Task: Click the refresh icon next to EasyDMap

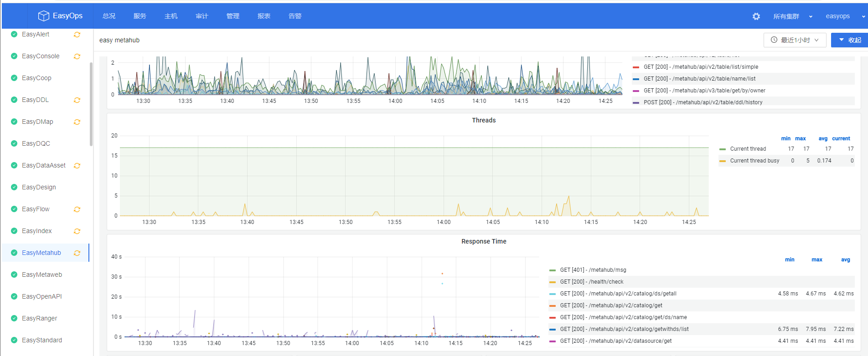Action: point(77,122)
